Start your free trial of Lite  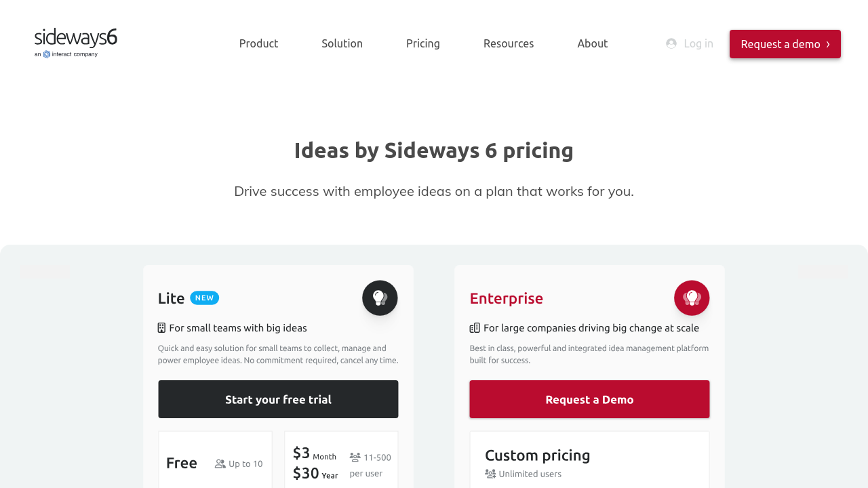point(278,399)
